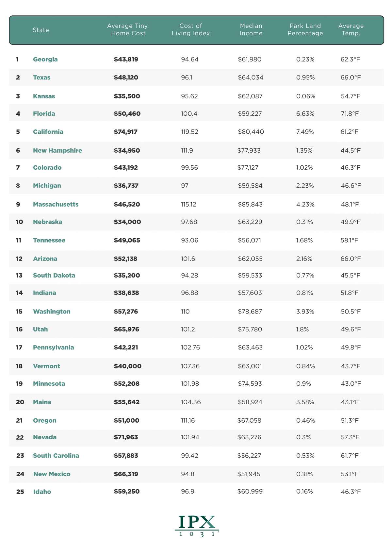Click the Cost of Living Index header

[x=191, y=29]
